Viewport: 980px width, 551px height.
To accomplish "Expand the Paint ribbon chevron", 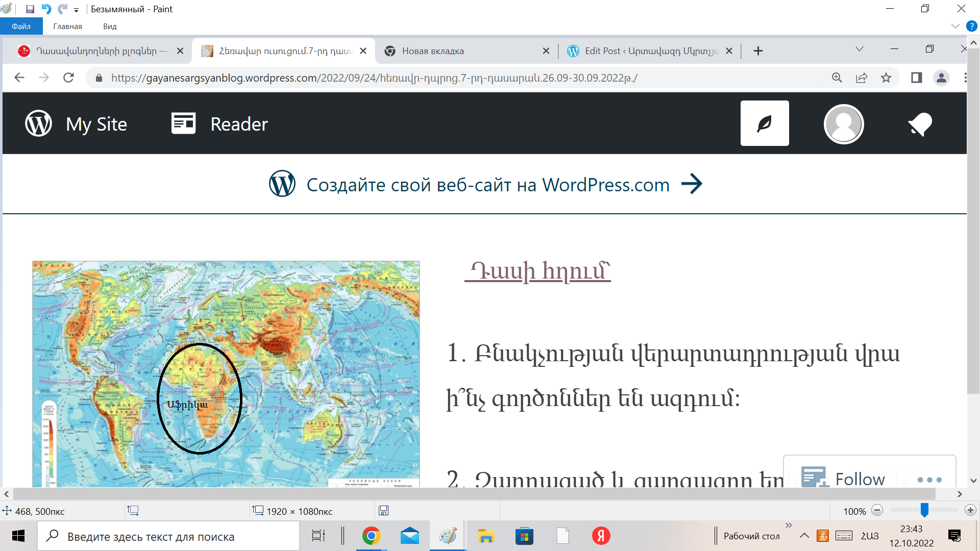I will tap(955, 26).
